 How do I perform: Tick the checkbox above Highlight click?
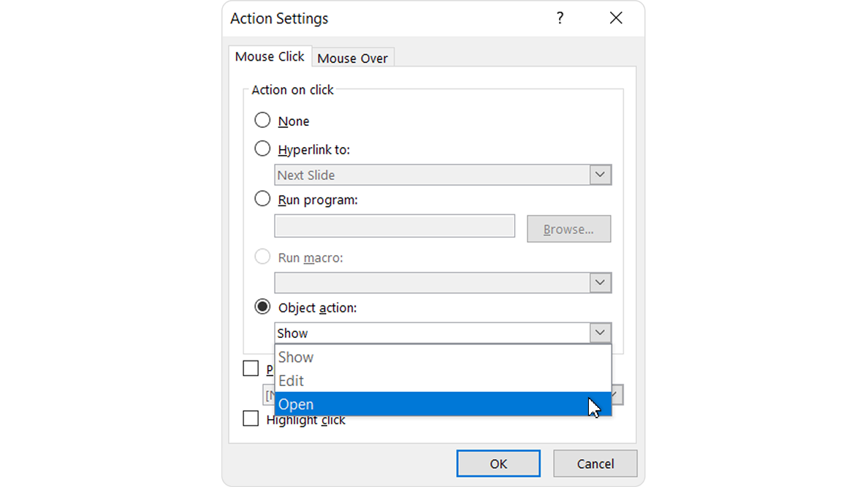click(251, 368)
